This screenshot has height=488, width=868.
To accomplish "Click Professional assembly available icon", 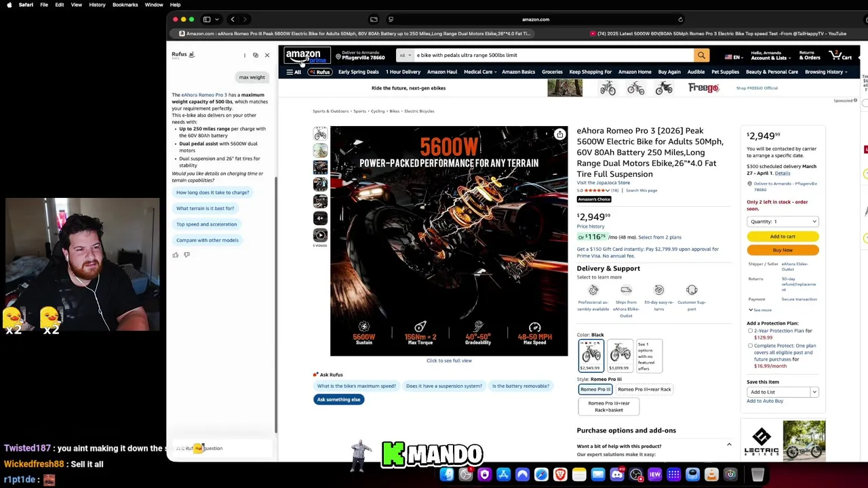I will [x=593, y=290].
